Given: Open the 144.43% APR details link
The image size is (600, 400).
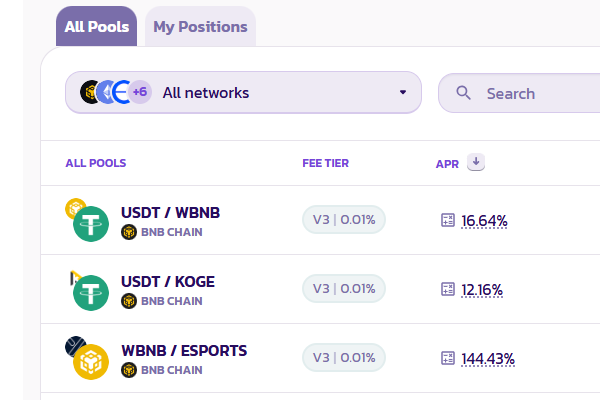Looking at the screenshot, I should click(x=488, y=359).
